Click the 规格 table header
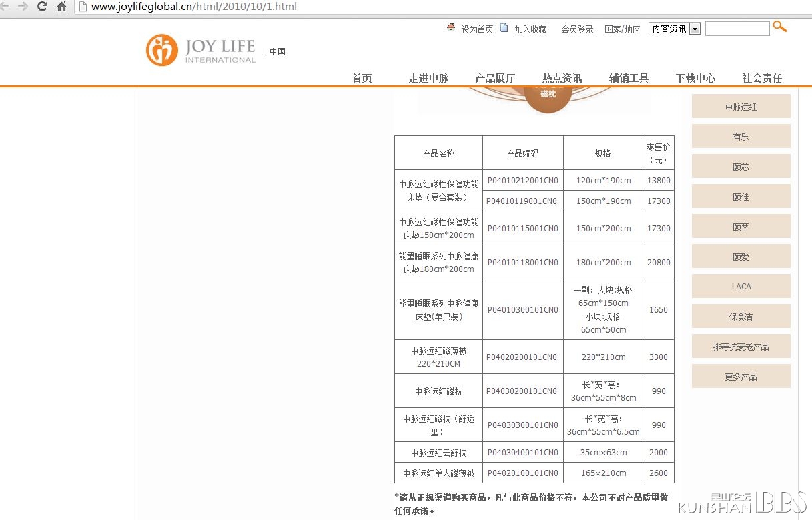 click(x=603, y=153)
